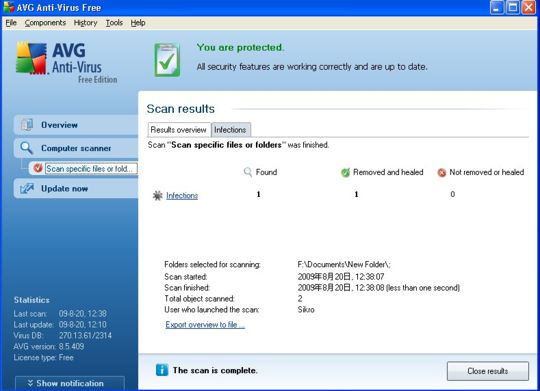The width and height of the screenshot is (540, 391).
Task: Click the Infections link in results
Action: pyautogui.click(x=182, y=196)
